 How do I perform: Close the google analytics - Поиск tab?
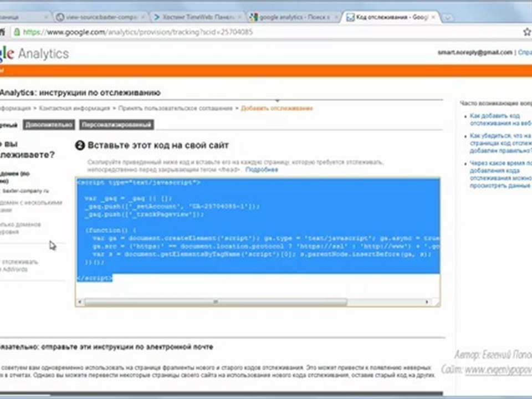[x=336, y=17]
